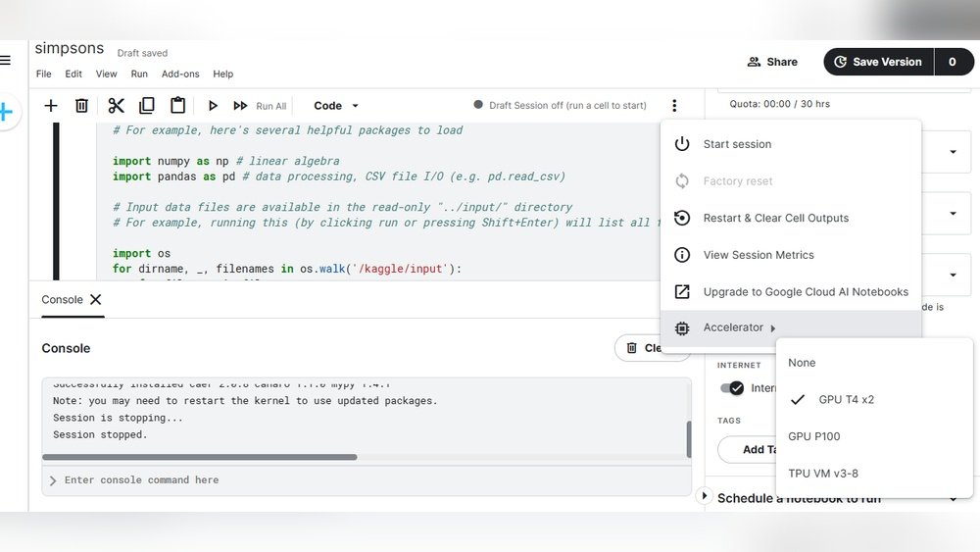The width and height of the screenshot is (980, 552).
Task: Click the Save Version button
Action: point(877,62)
